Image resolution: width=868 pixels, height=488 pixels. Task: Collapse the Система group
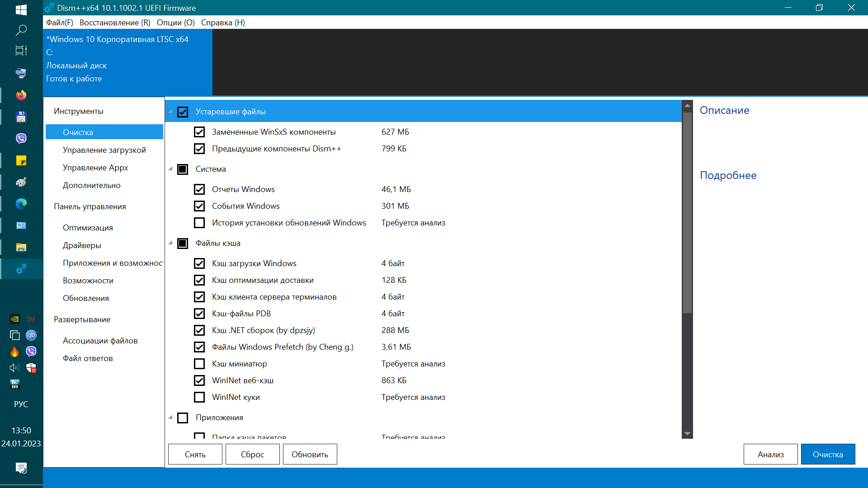pyautogui.click(x=171, y=169)
